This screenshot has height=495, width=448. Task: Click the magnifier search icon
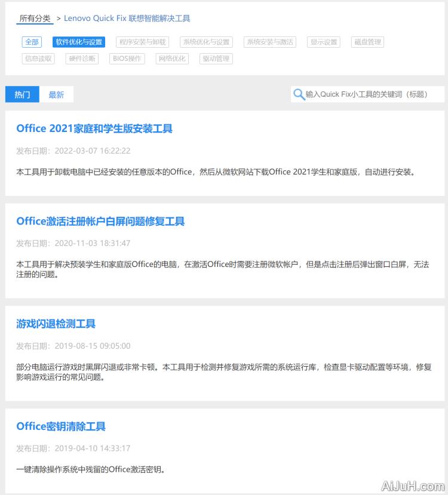[x=299, y=94]
